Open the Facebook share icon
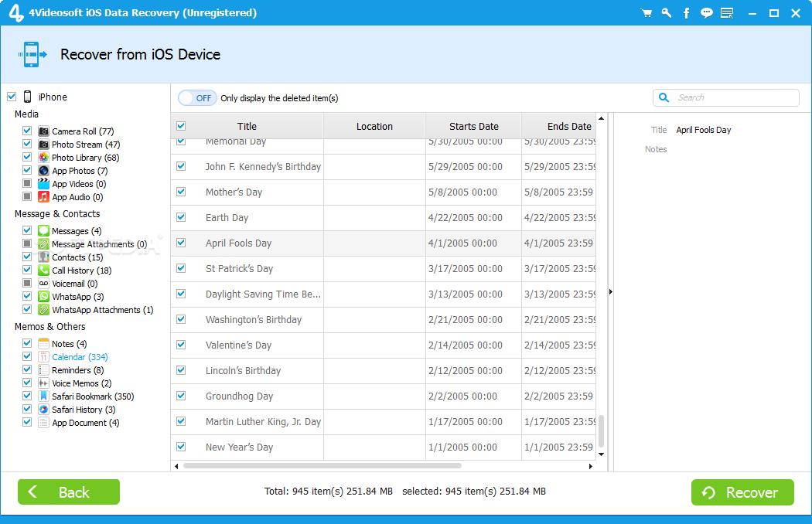 [x=686, y=13]
